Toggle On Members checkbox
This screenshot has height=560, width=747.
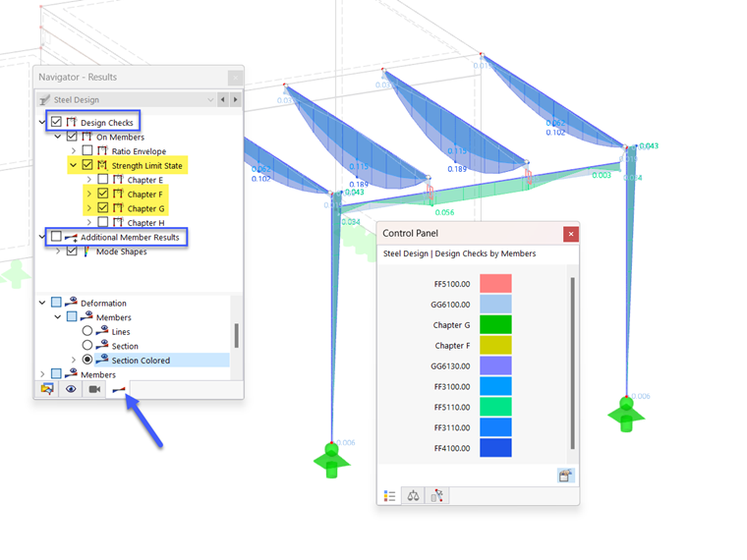click(72, 137)
